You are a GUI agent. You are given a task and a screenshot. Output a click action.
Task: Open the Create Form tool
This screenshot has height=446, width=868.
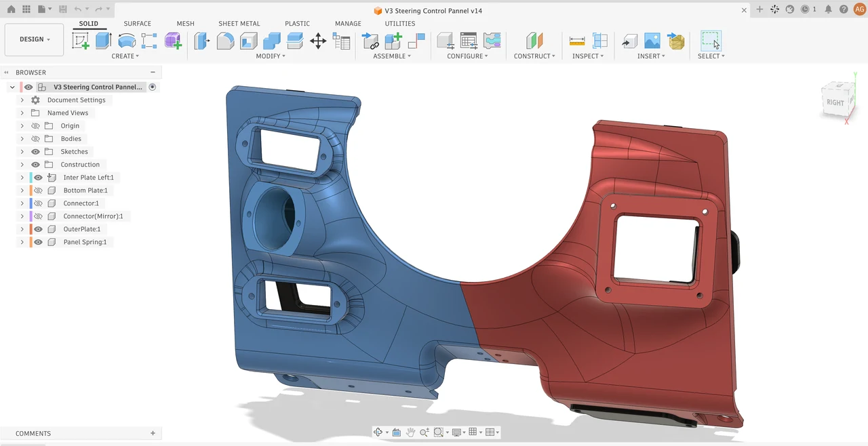point(173,41)
